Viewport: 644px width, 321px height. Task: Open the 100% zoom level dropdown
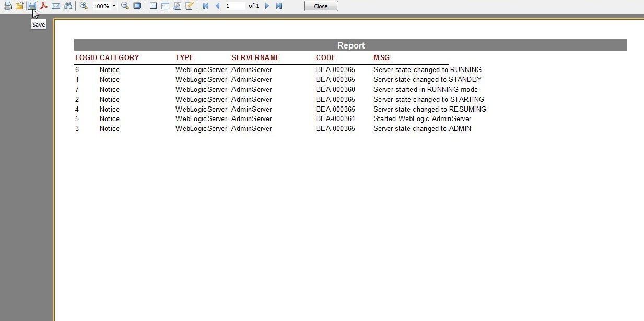[x=114, y=6]
